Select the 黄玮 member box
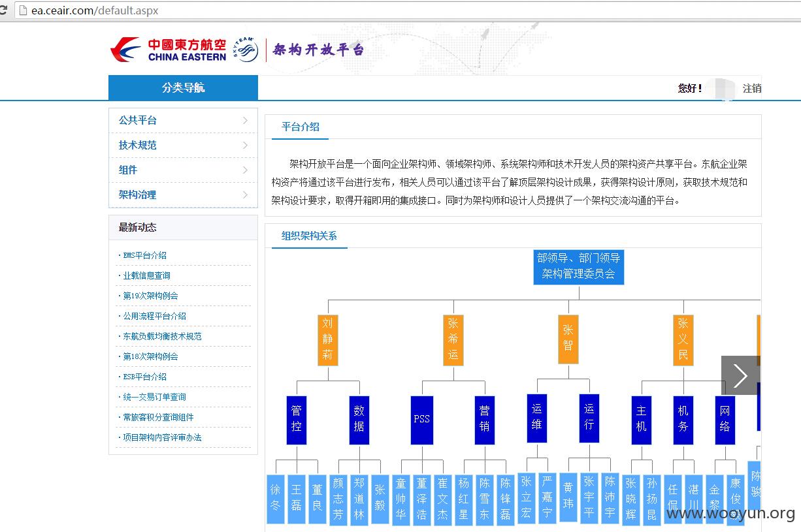Viewport: 801px width, 532px height. [568, 497]
